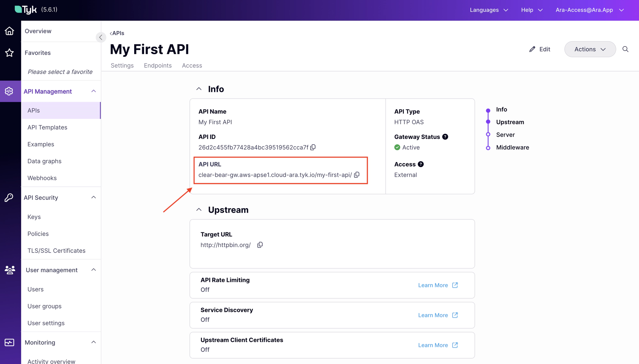Click the copy icon next to API URL
Screen dimensions: 639x364
pyautogui.click(x=358, y=175)
